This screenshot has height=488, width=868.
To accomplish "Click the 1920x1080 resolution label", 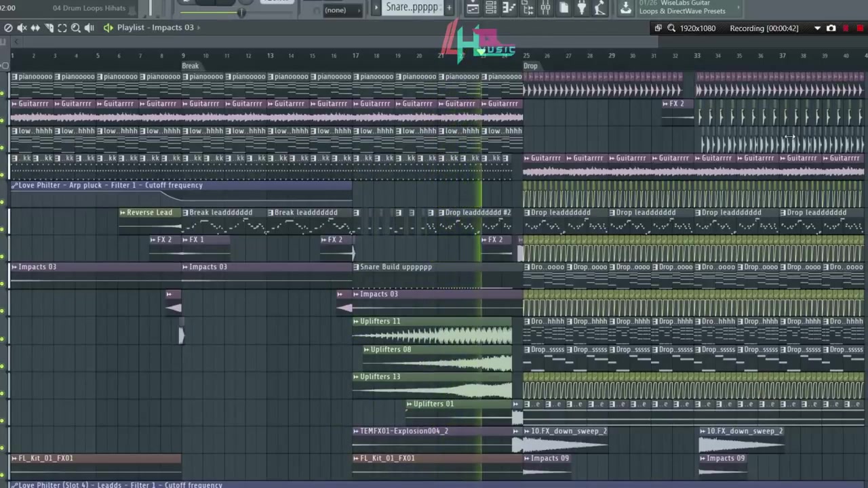I will [698, 28].
